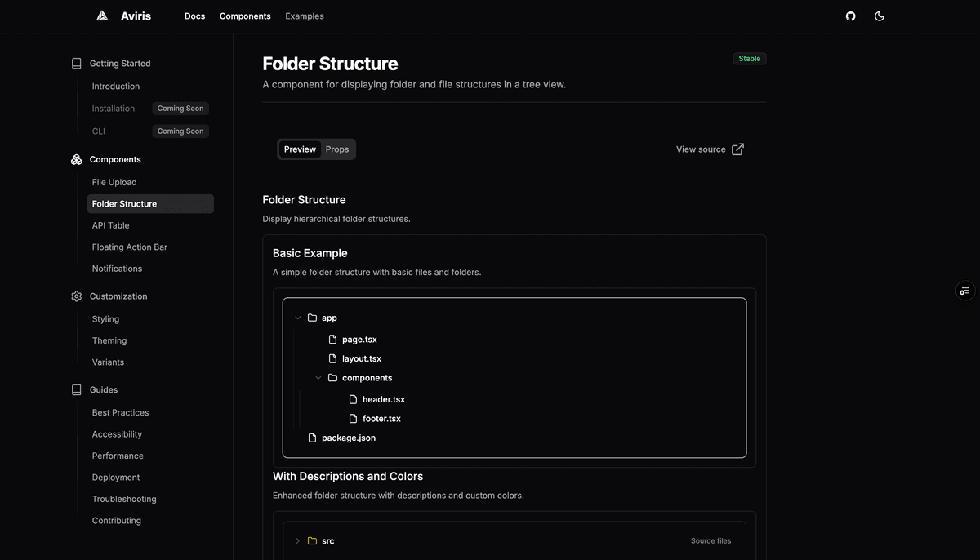This screenshot has width=980, height=560.
Task: Click the Aviris logo icon
Action: tap(101, 16)
